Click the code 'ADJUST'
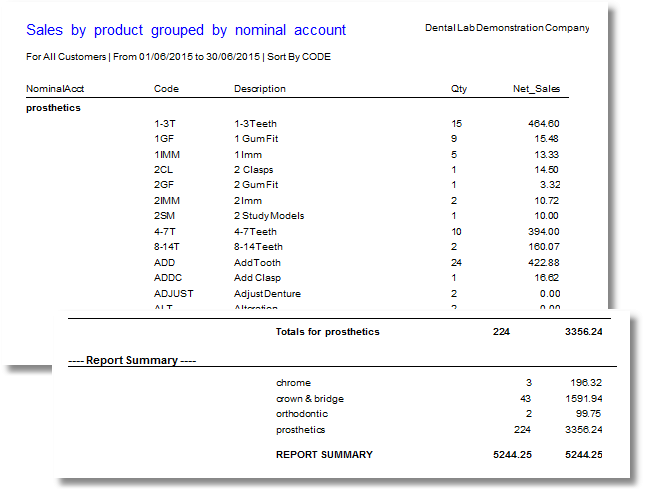 point(174,293)
